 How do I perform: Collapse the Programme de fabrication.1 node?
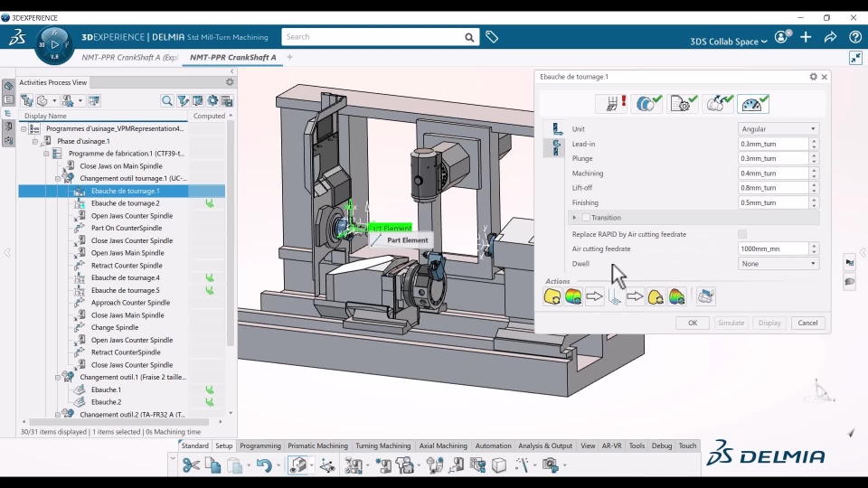coord(46,154)
